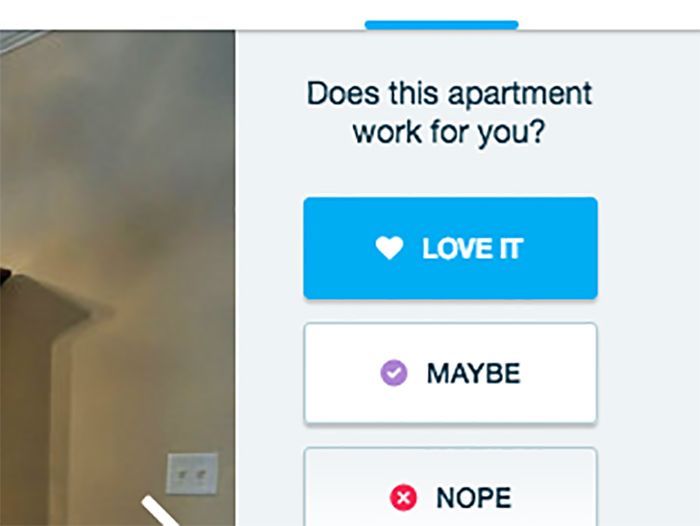This screenshot has height=526, width=700.
Task: Choose the MAYBE option button
Action: click(450, 373)
